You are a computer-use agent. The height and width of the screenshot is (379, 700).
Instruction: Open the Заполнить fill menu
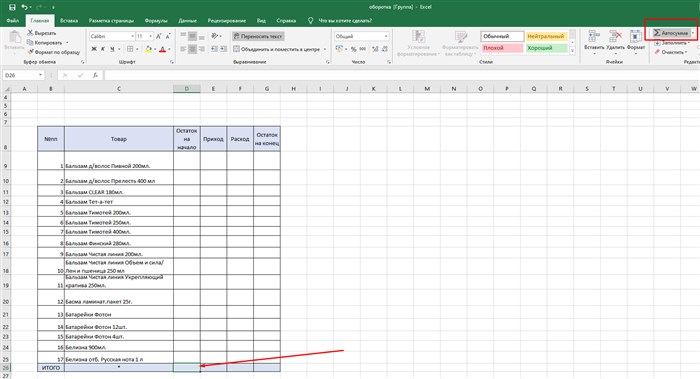click(671, 43)
